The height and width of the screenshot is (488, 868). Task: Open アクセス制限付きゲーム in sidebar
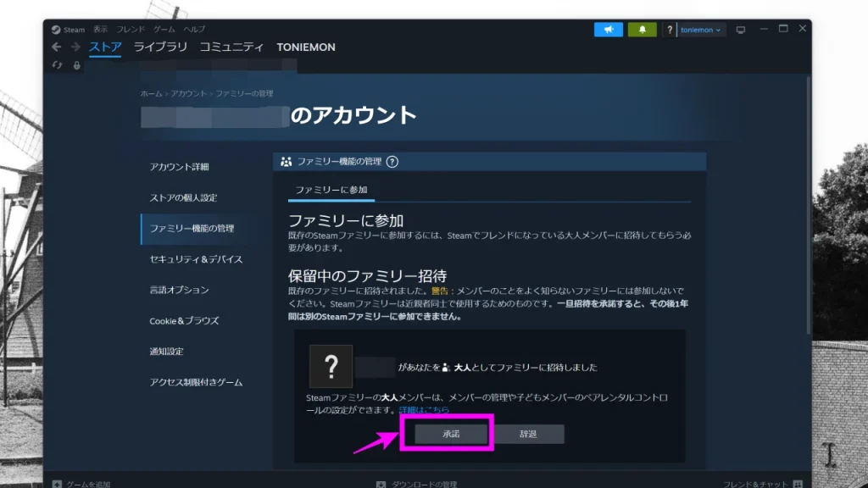pyautogui.click(x=196, y=382)
